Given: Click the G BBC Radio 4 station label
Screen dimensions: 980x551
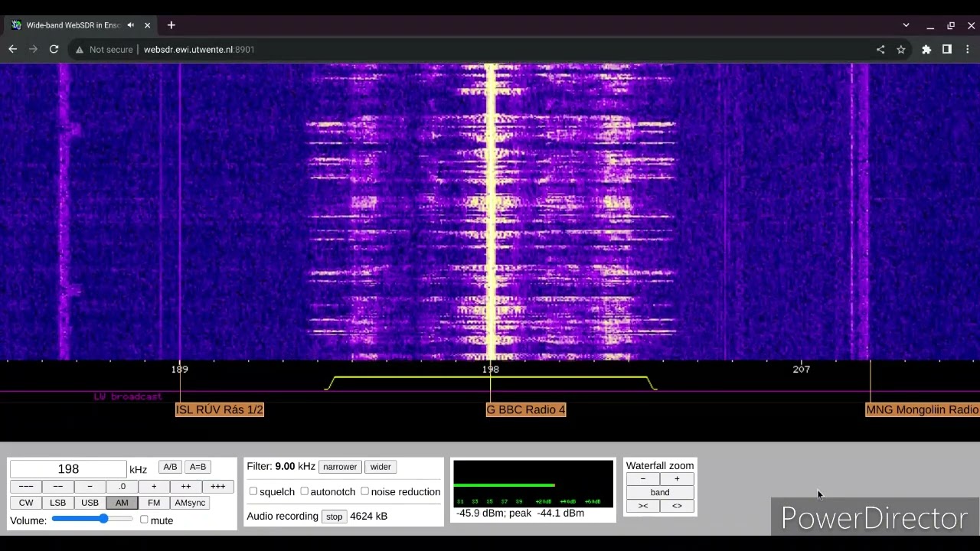Looking at the screenshot, I should pyautogui.click(x=526, y=410).
